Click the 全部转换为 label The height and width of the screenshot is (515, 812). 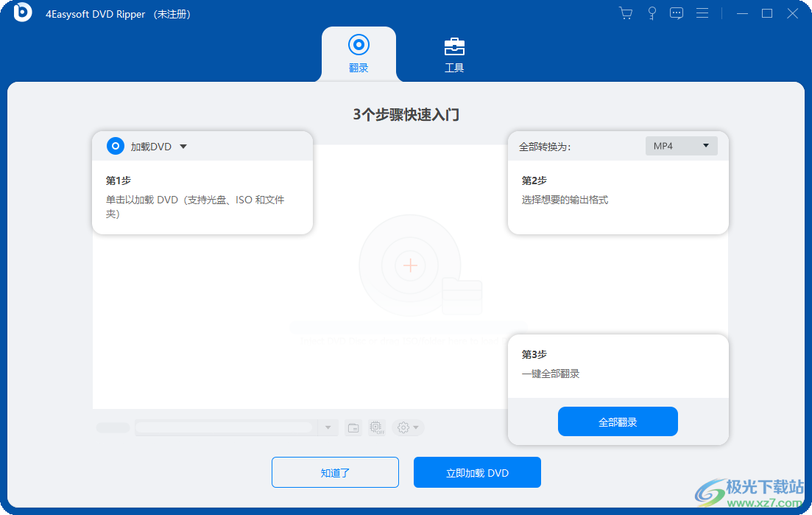click(545, 147)
